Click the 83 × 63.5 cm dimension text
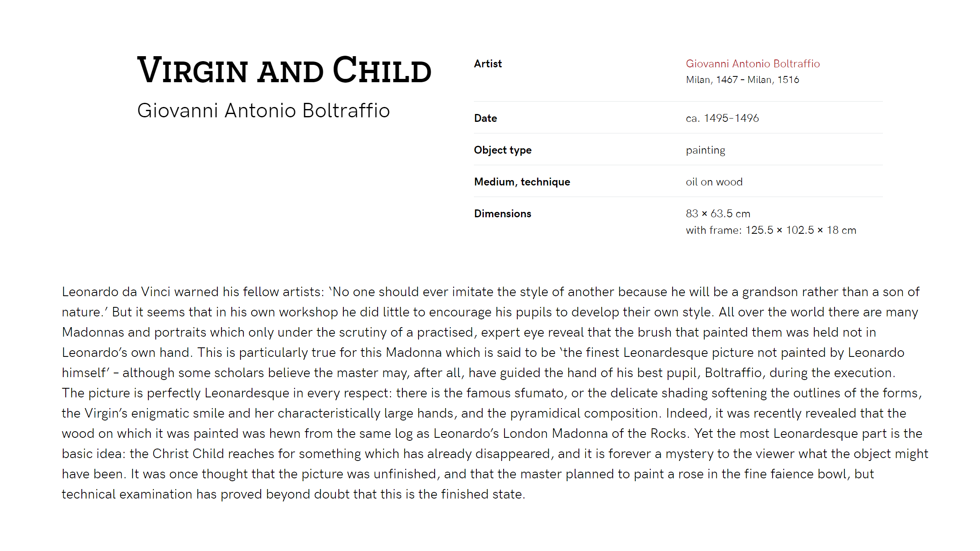Viewport: 980px width, 551px height. point(718,214)
